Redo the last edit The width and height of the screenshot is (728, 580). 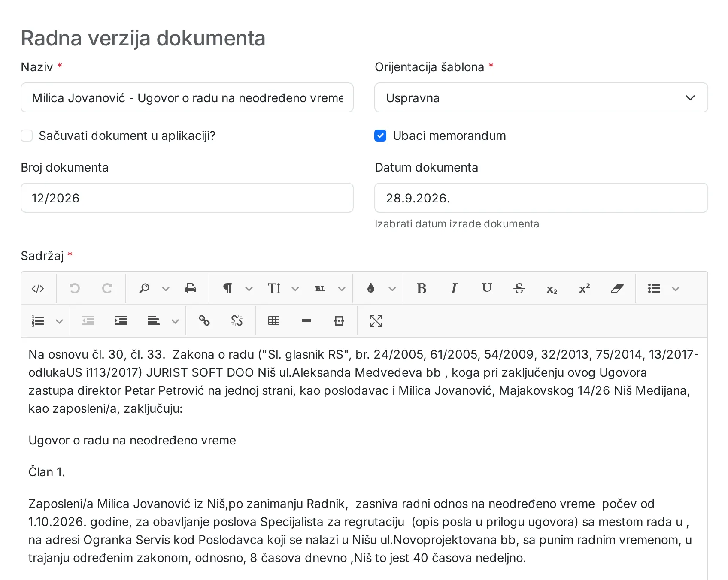(107, 288)
